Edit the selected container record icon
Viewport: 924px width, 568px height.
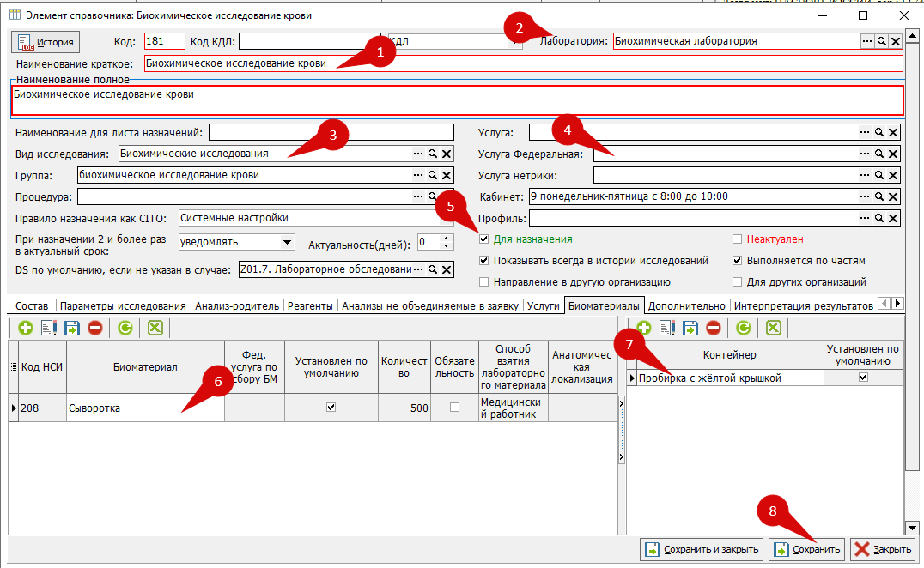(667, 328)
